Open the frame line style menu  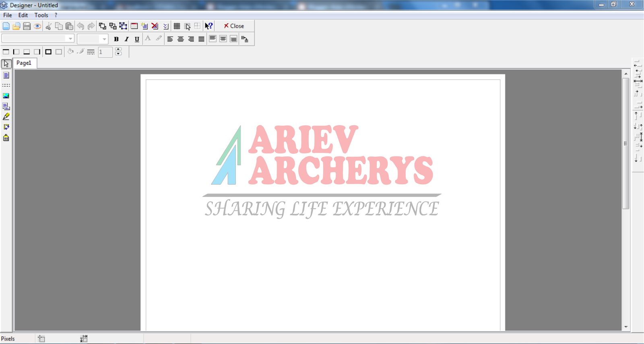(x=91, y=52)
